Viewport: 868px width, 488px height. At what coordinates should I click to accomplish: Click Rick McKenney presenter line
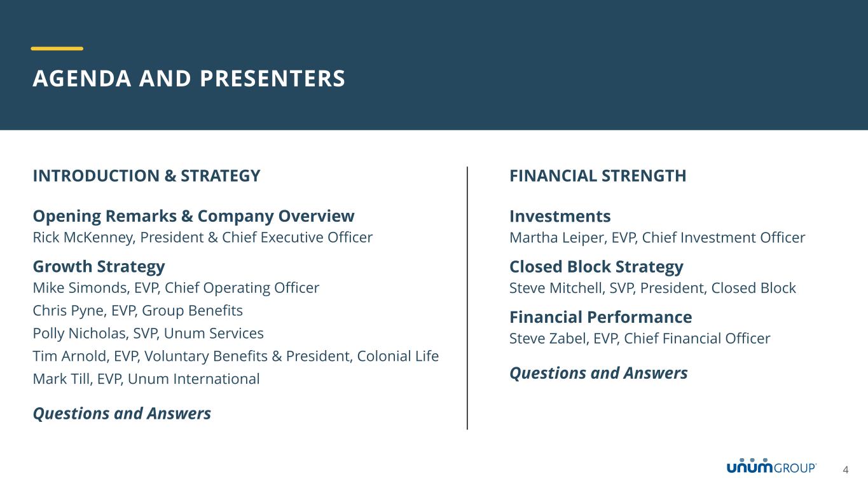202,238
